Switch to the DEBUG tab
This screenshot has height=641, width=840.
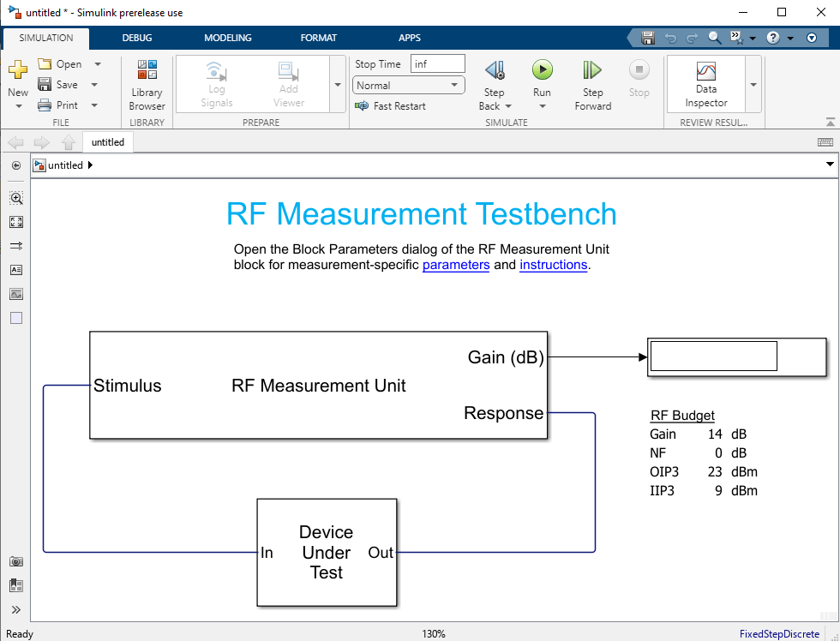pos(137,38)
